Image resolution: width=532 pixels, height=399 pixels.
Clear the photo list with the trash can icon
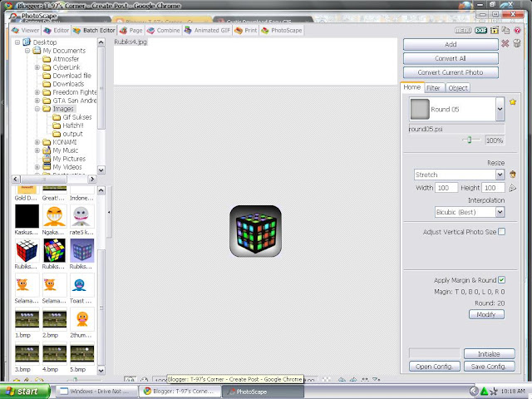[x=517, y=43]
